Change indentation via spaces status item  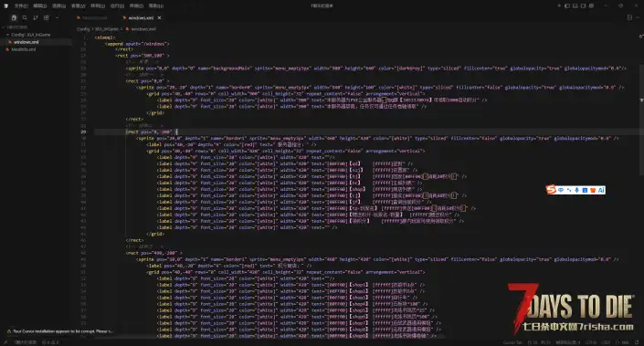pyautogui.click(x=568, y=342)
